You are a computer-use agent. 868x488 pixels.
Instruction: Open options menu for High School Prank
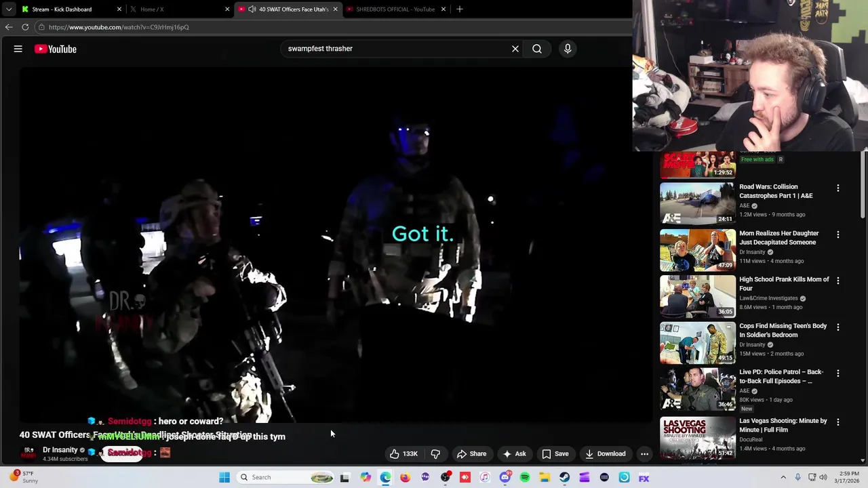(838, 281)
